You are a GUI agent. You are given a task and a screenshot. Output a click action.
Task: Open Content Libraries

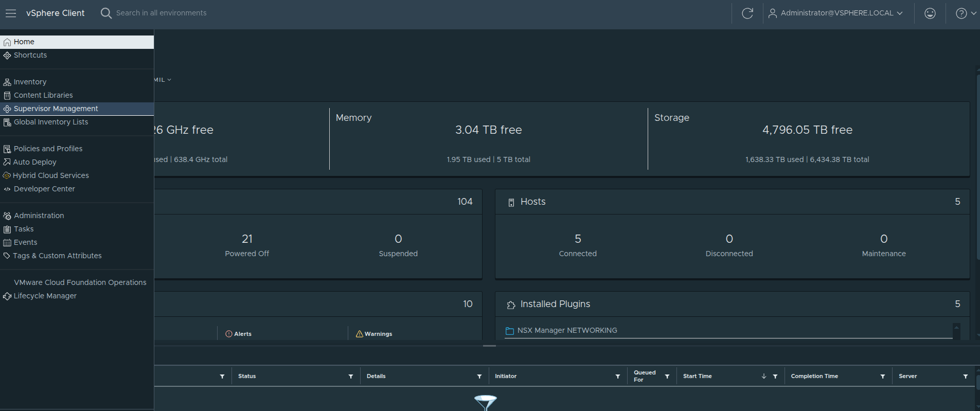pos(77,95)
